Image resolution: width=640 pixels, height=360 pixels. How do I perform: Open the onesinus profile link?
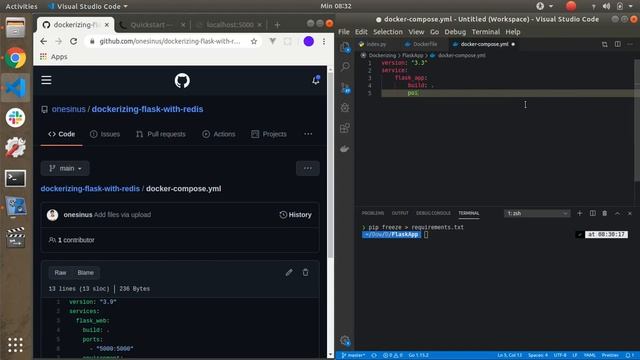69,109
